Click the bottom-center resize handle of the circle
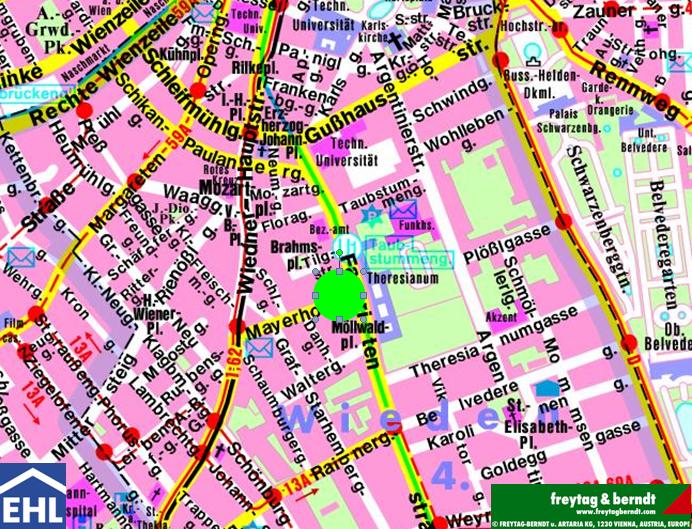The image size is (692, 529). pos(339,319)
